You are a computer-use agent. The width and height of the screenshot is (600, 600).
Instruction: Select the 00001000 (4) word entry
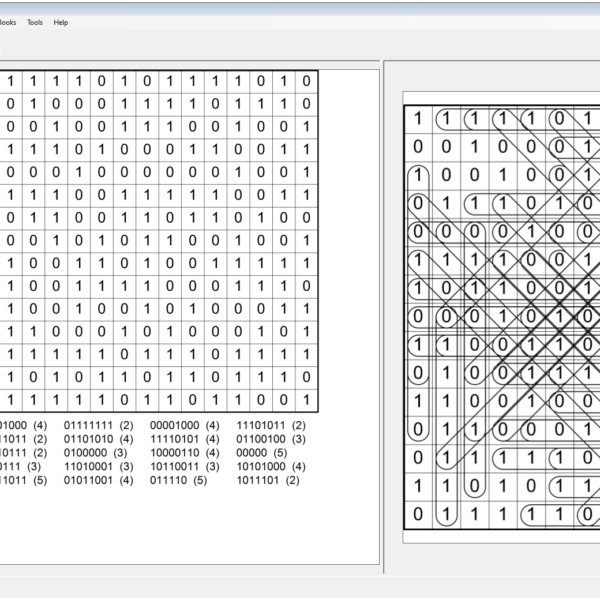pyautogui.click(x=185, y=425)
